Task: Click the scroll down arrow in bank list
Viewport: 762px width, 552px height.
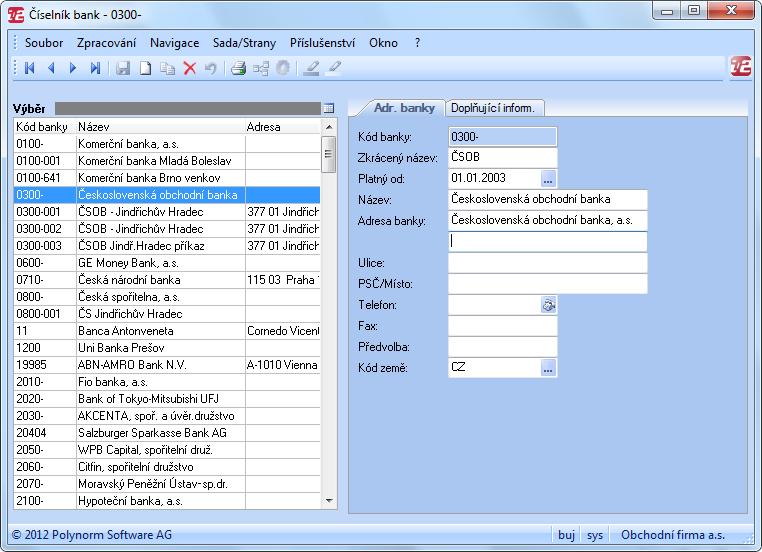Action: (x=329, y=501)
